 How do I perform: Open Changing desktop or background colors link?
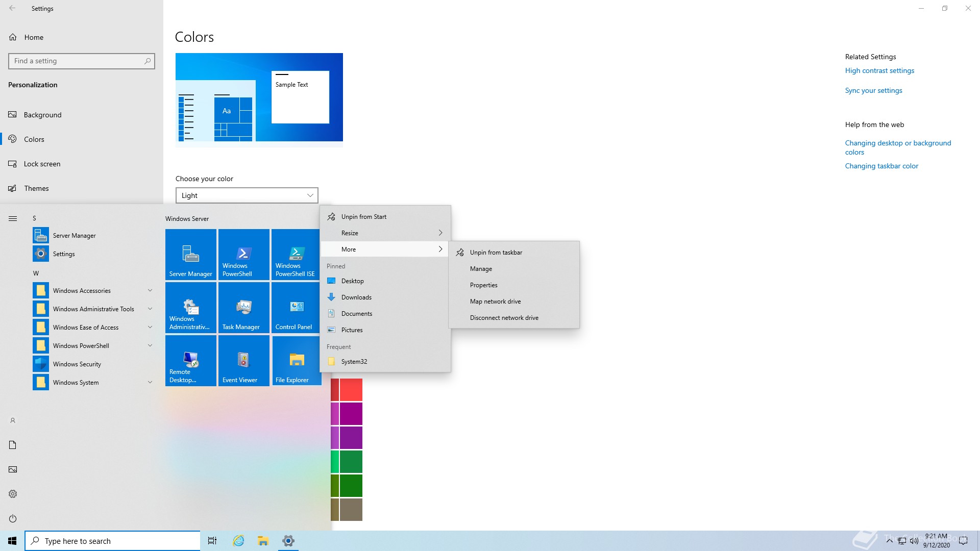point(898,147)
